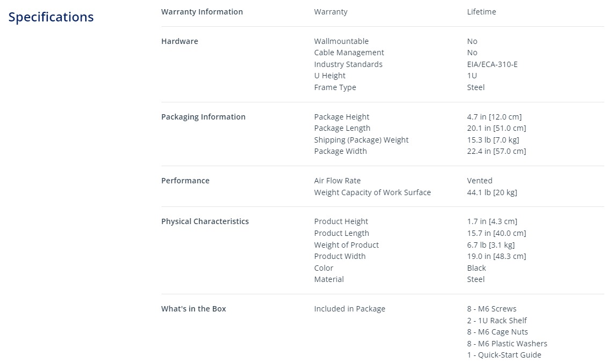Click the 8 - M6 Cage Nuts item
Viewport: 608px width, 364px height.
coord(497,332)
